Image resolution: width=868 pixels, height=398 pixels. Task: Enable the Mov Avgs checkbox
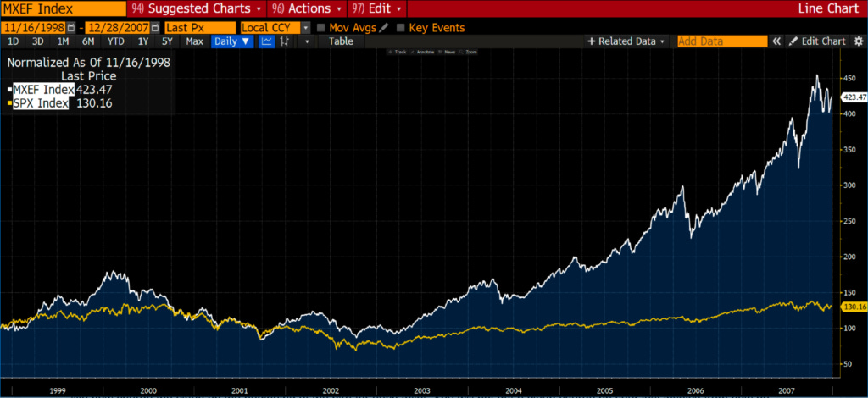click(320, 28)
